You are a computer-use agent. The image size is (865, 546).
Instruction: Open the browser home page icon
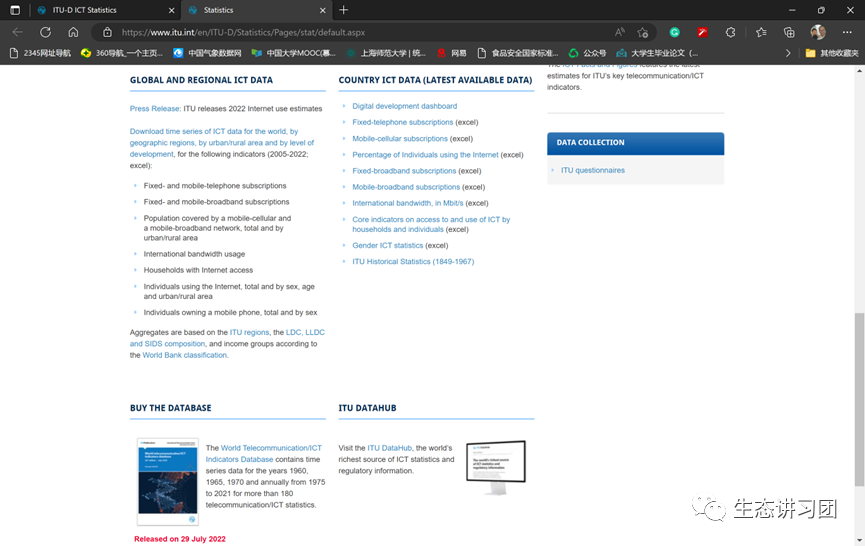[x=73, y=32]
